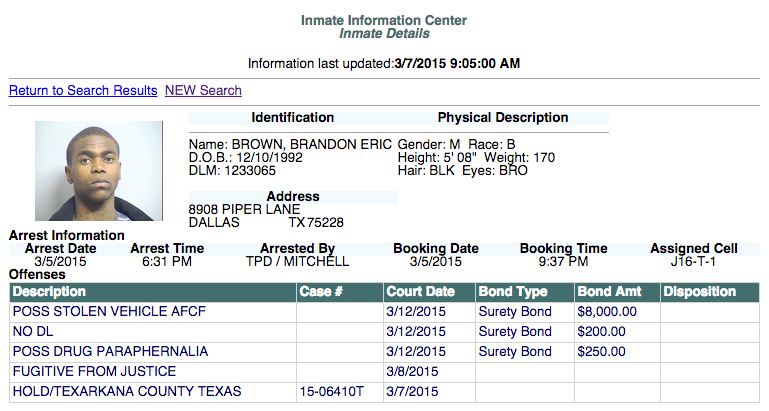Select the HOLD/TEXARKANA COUNTY TEXAS entry
The height and width of the screenshot is (411, 769).
tap(127, 392)
